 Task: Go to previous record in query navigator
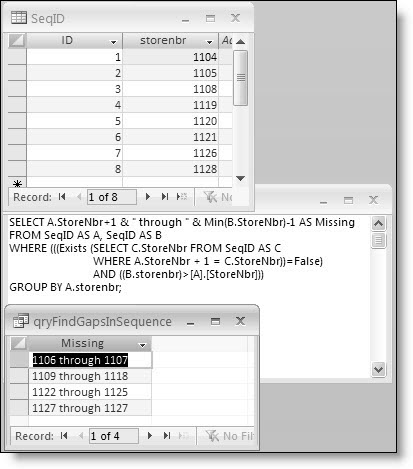point(81,436)
